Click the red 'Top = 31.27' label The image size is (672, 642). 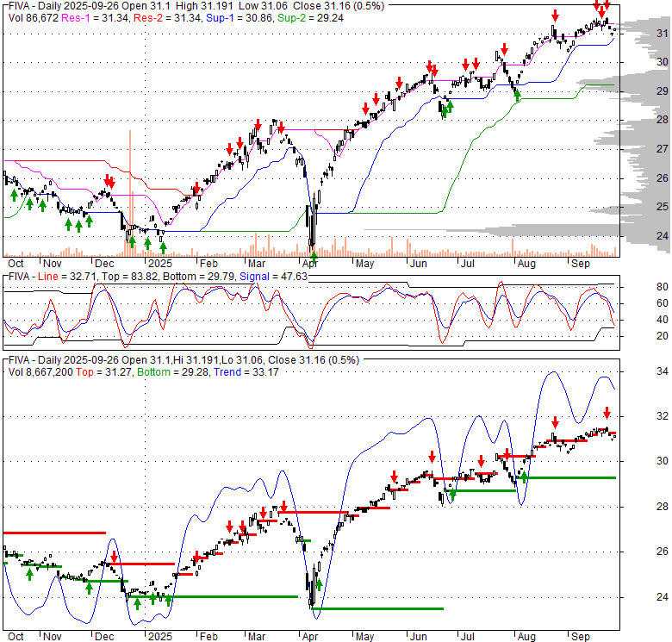click(x=104, y=372)
